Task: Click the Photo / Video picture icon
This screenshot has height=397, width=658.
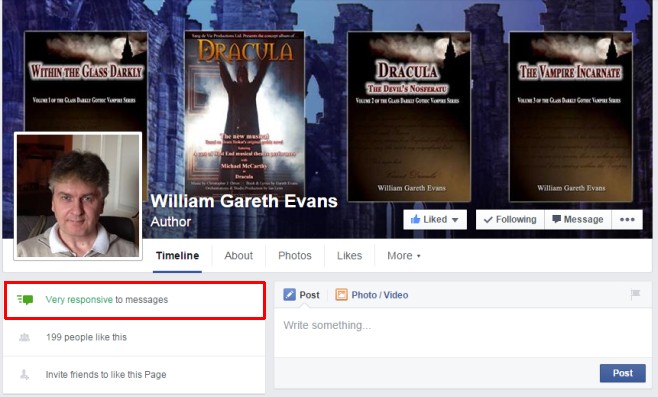Action: point(341,295)
